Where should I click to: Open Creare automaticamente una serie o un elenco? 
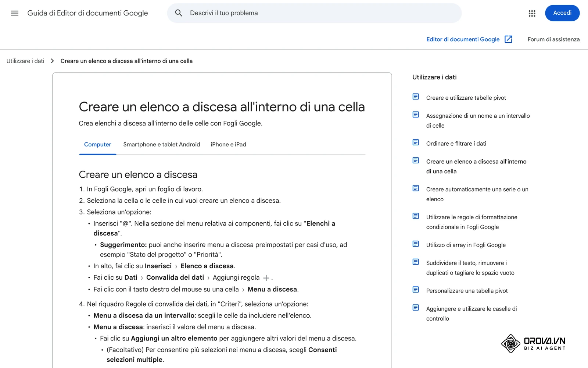point(477,194)
